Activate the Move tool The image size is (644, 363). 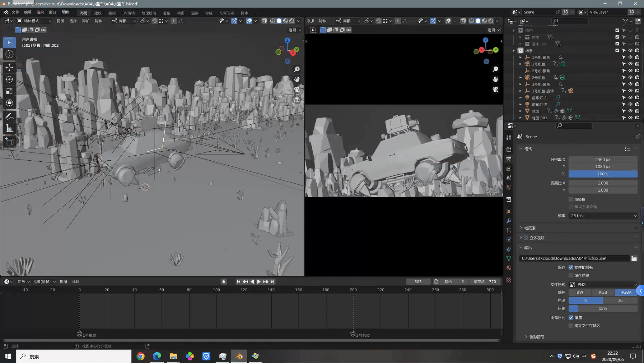coord(9,67)
